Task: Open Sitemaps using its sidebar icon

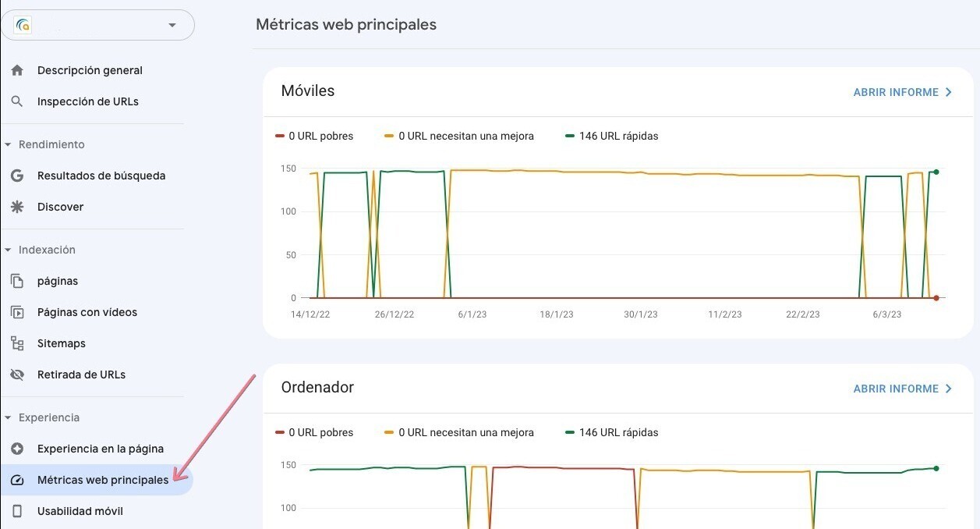Action: 17,343
